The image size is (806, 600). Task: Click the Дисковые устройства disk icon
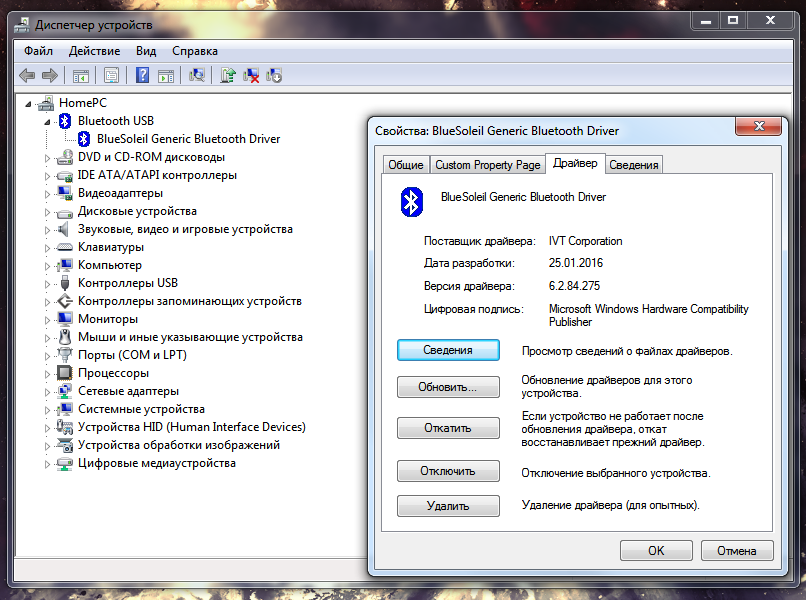coord(65,212)
